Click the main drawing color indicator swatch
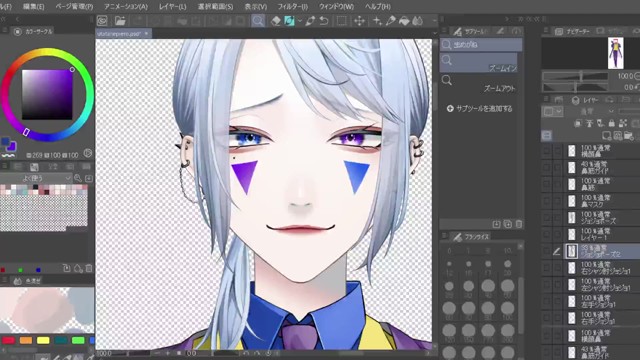This screenshot has height=360, width=640. click(x=5, y=141)
